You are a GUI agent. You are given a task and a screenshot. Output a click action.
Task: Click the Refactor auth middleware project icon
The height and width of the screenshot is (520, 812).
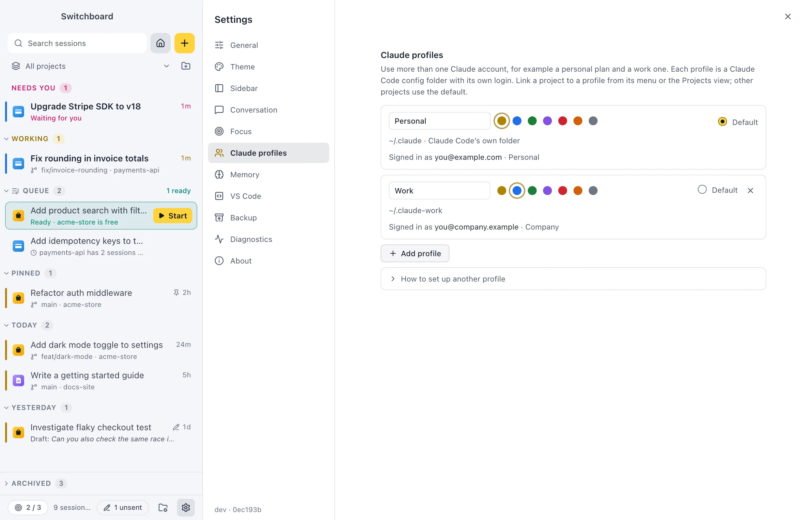(x=18, y=298)
